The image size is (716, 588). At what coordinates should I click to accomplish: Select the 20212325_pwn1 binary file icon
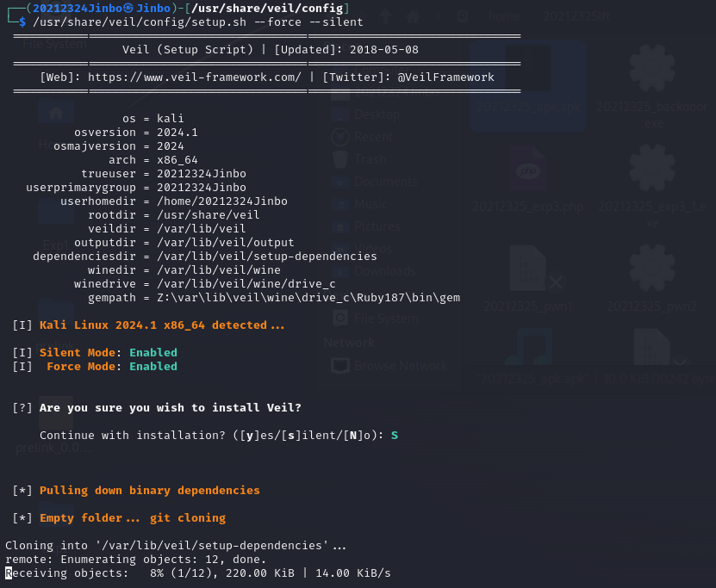528,269
